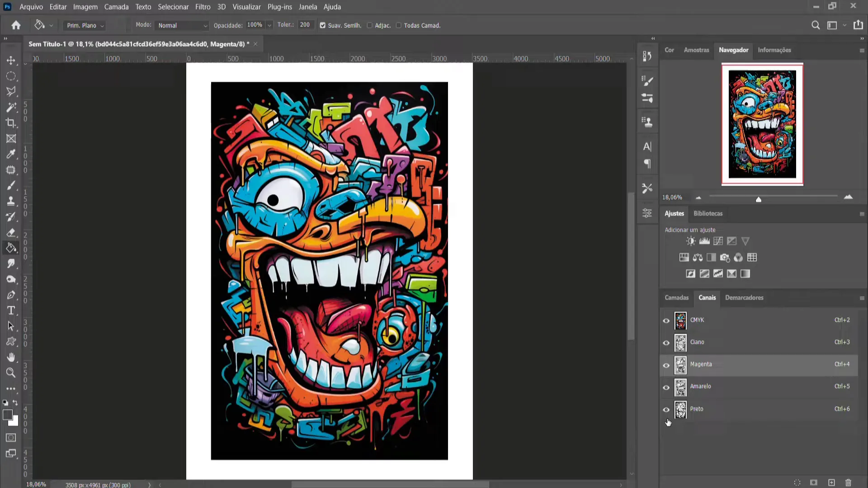Toggle Suav. Serrilh. checkbox
The image size is (868, 488).
[x=322, y=25]
